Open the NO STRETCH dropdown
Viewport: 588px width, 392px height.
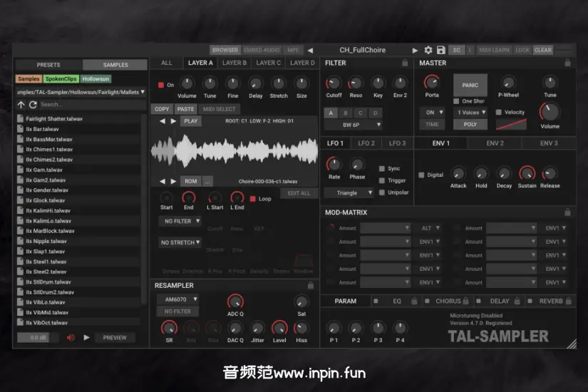180,242
